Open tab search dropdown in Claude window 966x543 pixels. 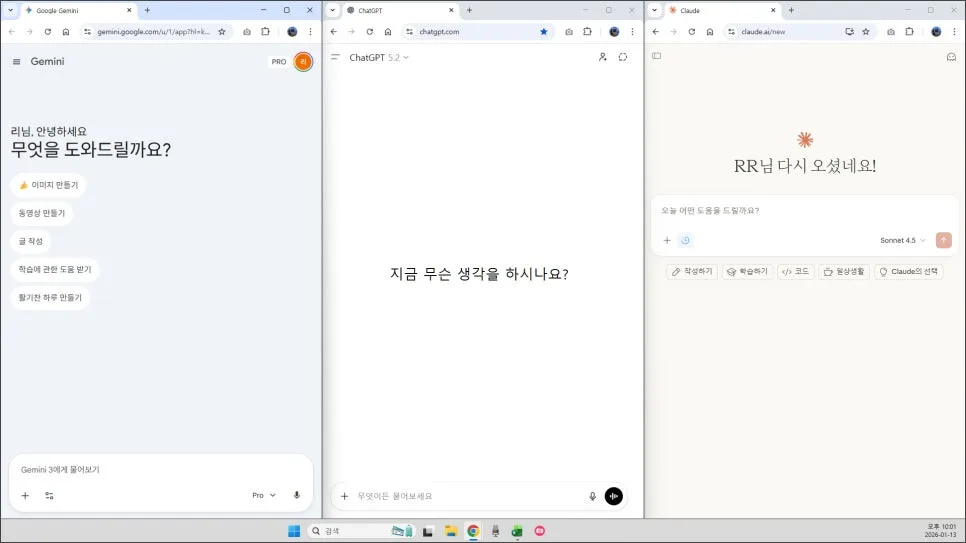(654, 10)
